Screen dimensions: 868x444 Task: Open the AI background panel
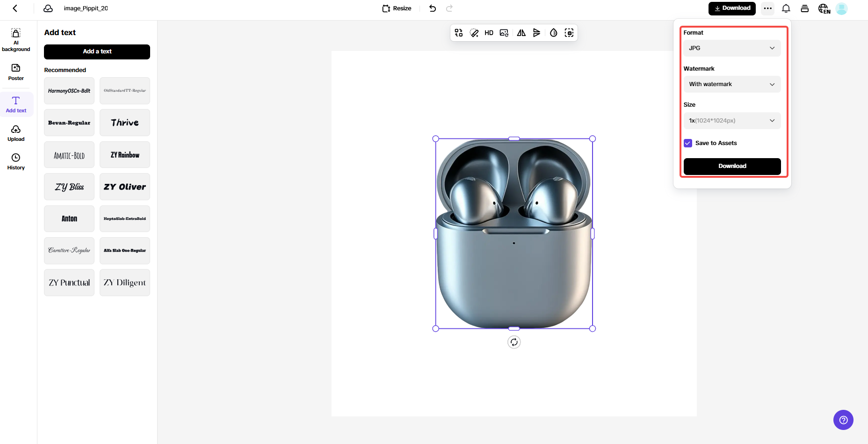point(16,40)
